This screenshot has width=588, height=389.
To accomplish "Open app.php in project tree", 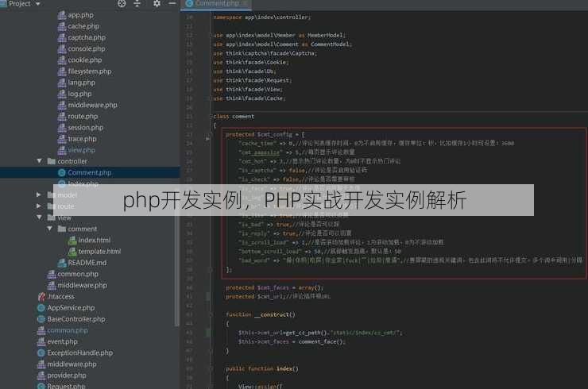I will pyautogui.click(x=80, y=15).
